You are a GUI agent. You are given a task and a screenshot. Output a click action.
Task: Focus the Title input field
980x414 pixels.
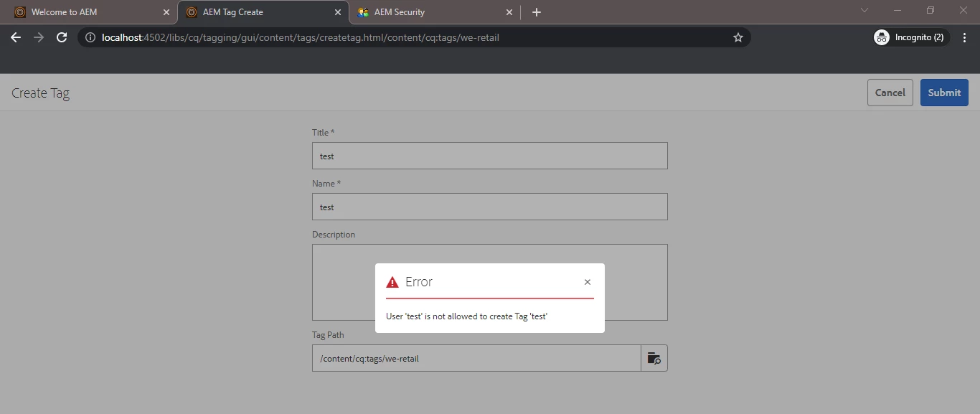tap(490, 156)
